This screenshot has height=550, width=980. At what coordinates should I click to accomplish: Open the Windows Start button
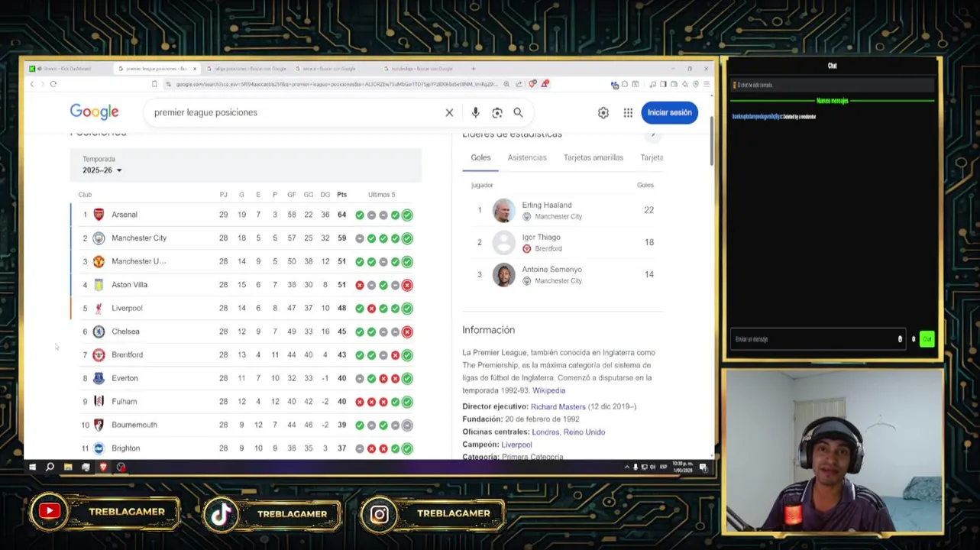point(32,467)
